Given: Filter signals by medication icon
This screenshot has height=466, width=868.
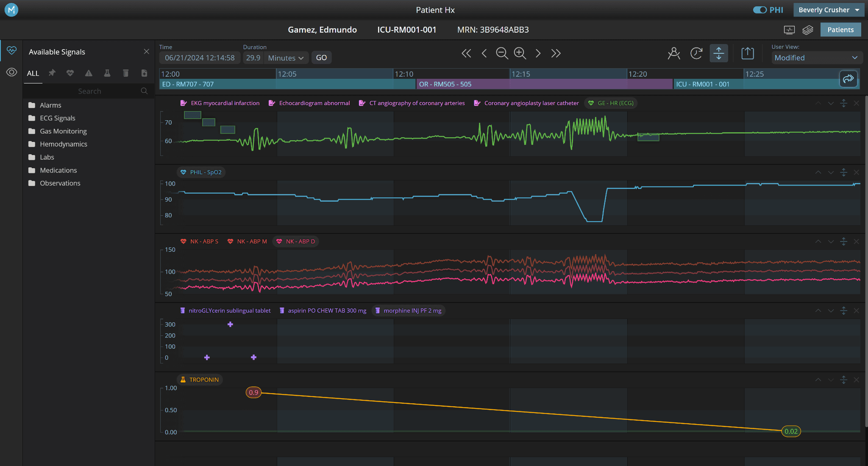Looking at the screenshot, I should (125, 73).
